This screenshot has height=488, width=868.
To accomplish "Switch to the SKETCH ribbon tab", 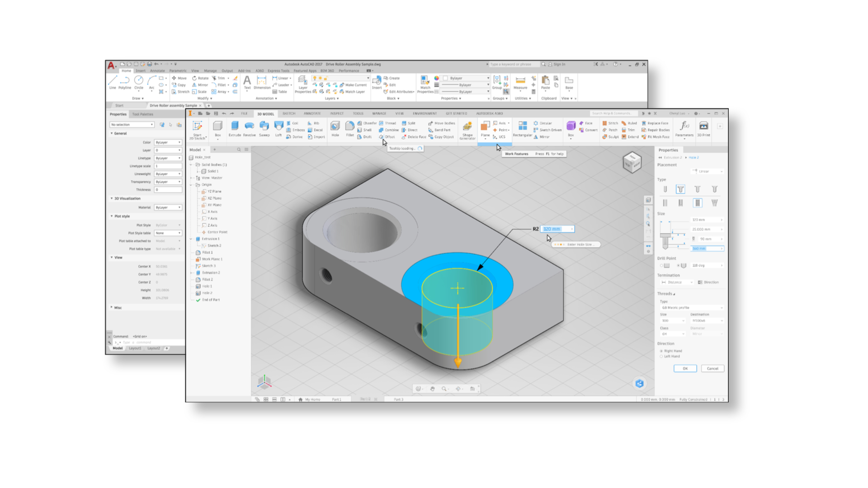I will [x=289, y=113].
